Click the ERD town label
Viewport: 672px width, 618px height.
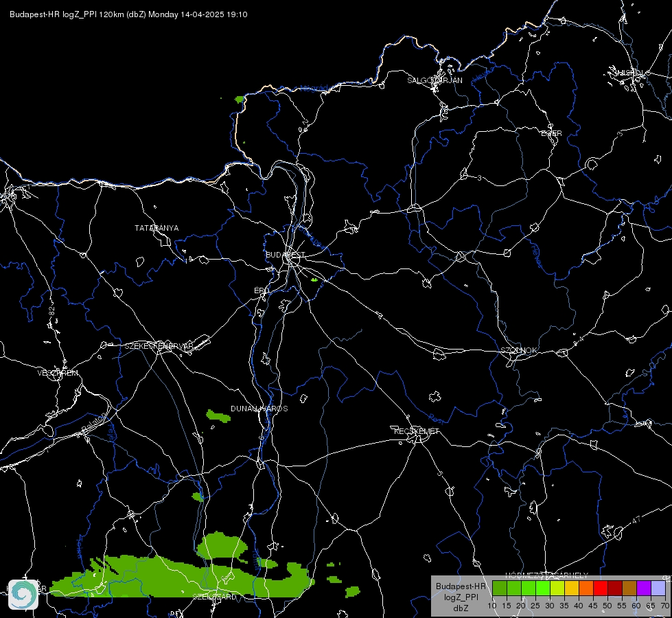262,290
